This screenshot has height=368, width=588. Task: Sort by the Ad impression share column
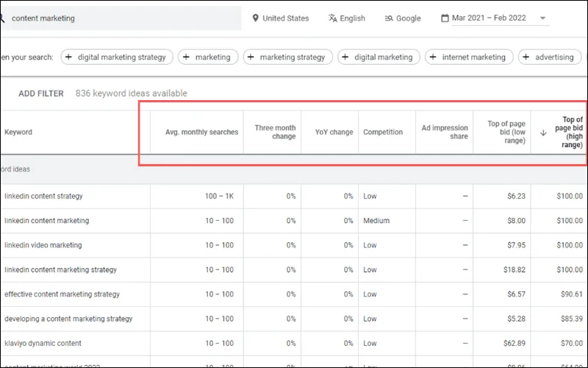click(445, 132)
